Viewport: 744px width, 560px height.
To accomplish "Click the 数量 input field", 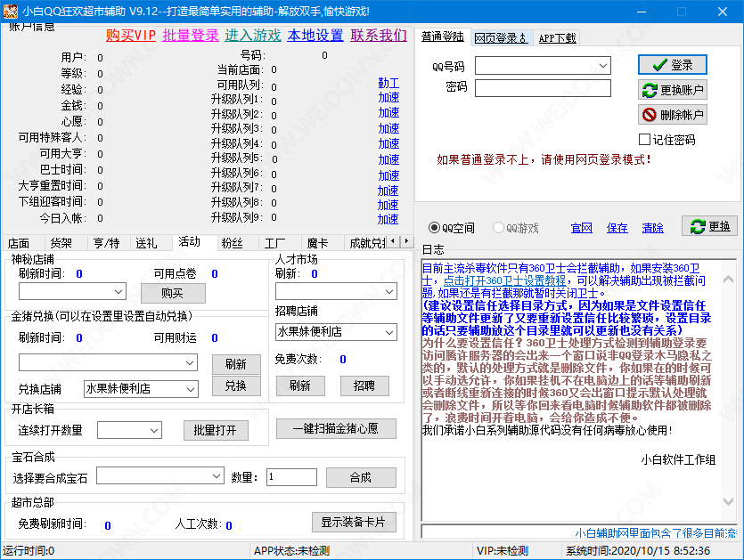I will [291, 477].
